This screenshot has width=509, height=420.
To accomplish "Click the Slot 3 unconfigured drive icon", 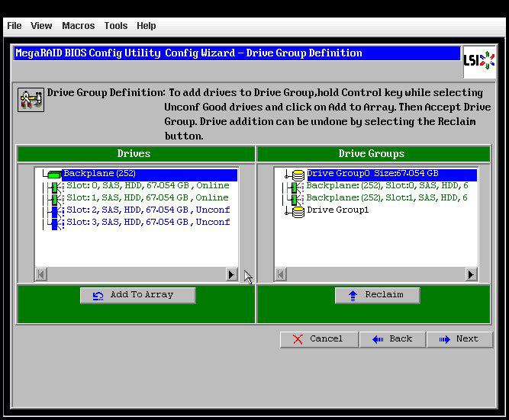I will tap(55, 223).
